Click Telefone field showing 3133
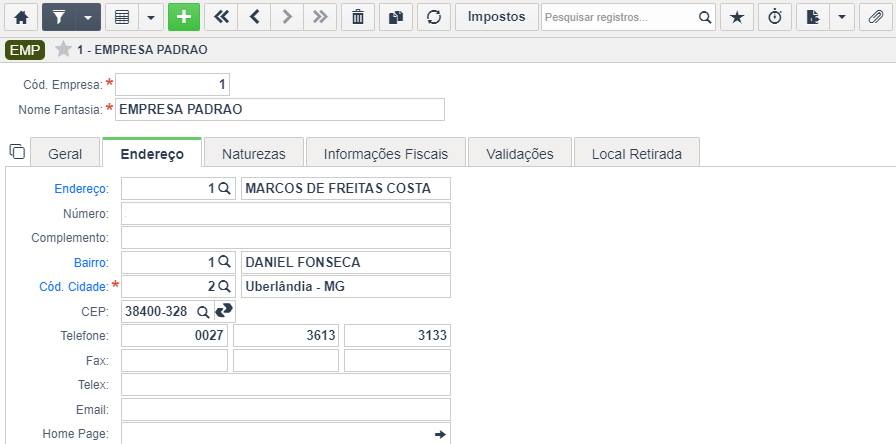The image size is (896, 444). pyautogui.click(x=397, y=336)
